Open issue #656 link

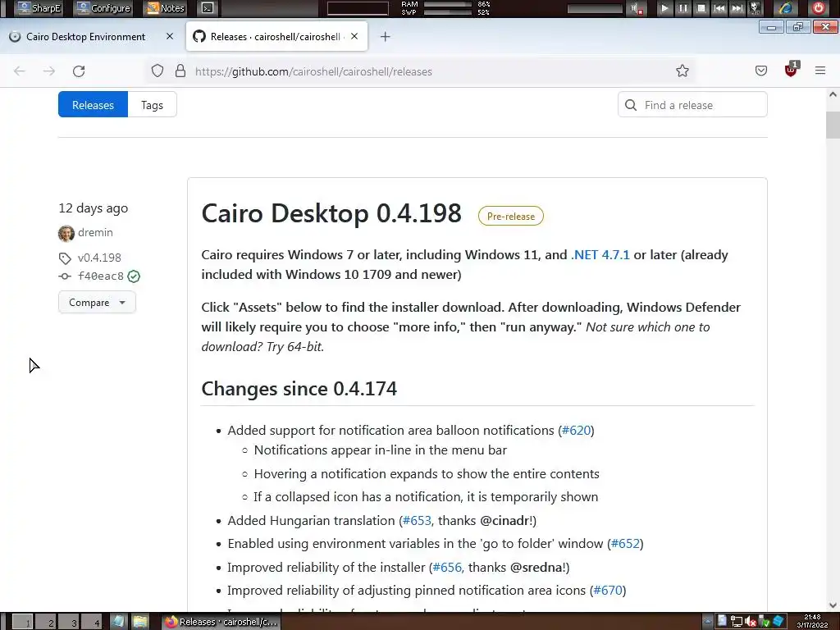tap(447, 567)
